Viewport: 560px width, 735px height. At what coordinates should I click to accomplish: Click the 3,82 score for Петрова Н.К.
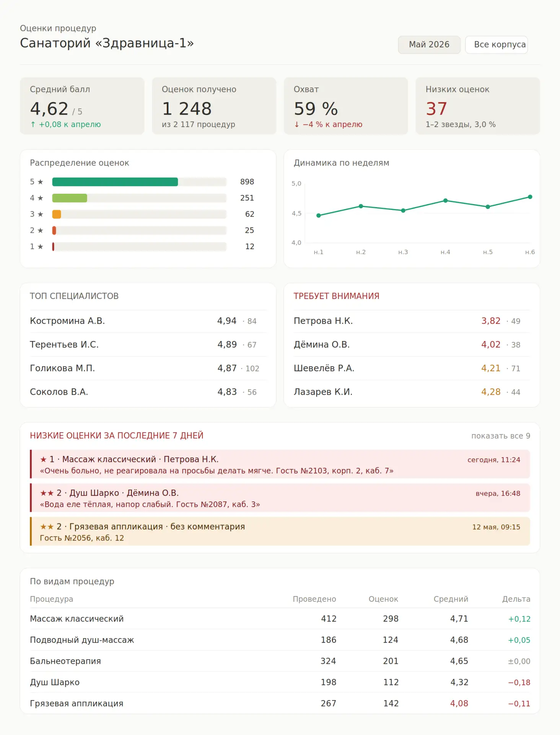491,321
